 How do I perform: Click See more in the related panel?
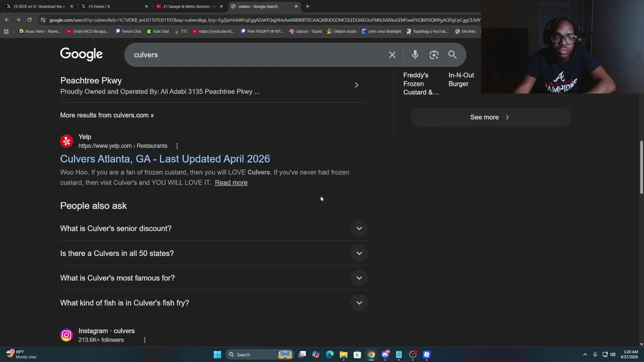(491, 117)
